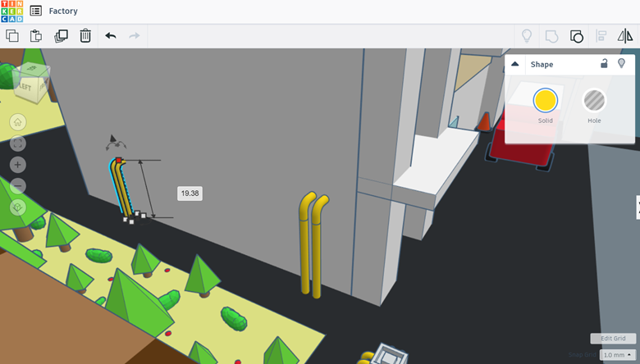Click the Factory design name
640x364 pixels.
click(63, 11)
